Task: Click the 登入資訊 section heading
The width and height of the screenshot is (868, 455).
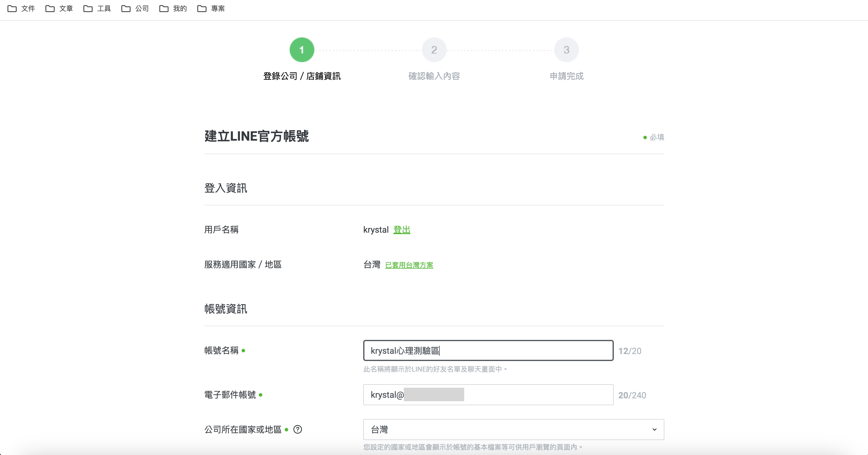Action: [226, 188]
